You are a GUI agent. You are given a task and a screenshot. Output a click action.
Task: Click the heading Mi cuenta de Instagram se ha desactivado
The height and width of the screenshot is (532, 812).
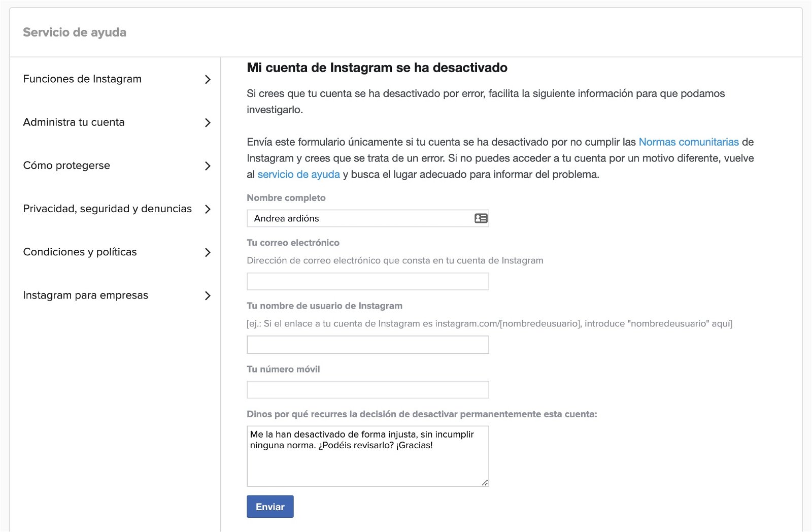click(377, 68)
